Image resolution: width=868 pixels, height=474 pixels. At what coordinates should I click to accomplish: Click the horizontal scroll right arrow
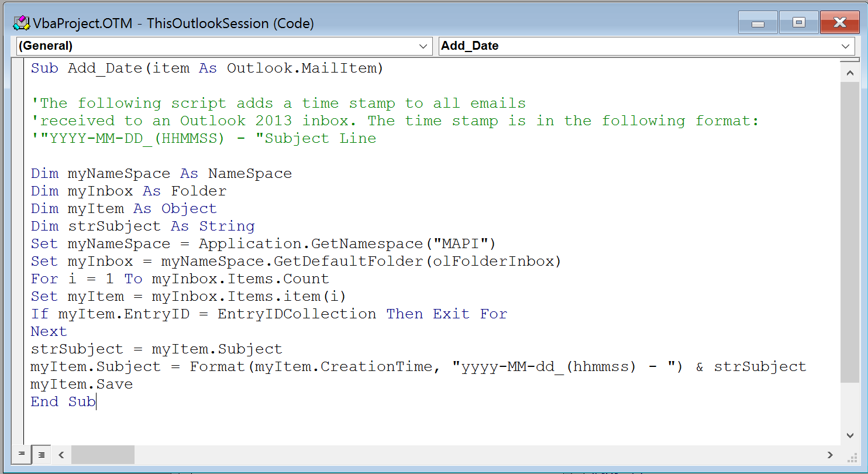coord(830,454)
